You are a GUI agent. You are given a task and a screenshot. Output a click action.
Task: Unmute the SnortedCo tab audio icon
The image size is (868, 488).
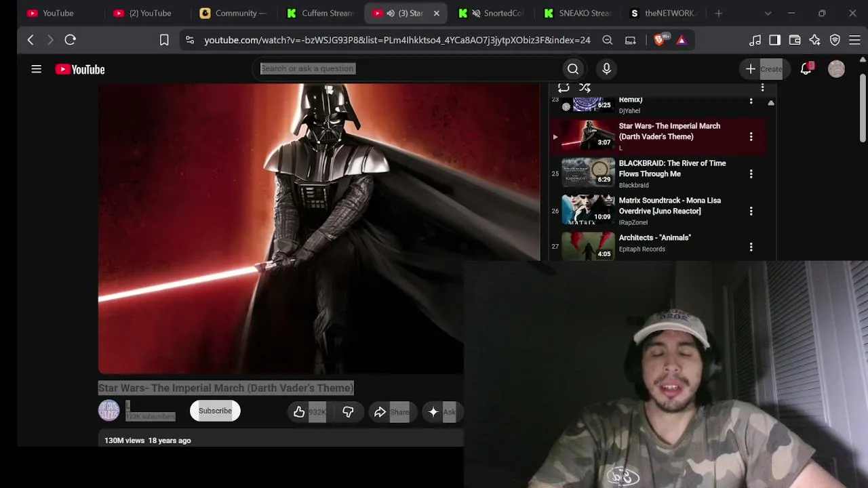pos(476,13)
